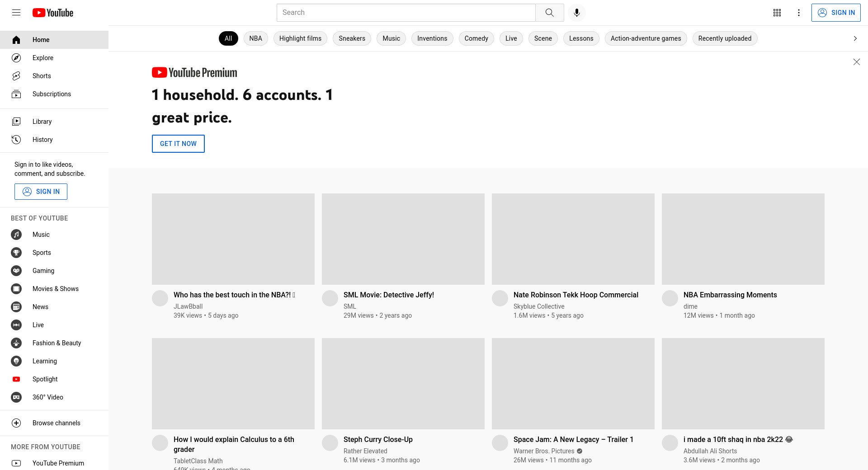Screen dimensions: 868x470
Task: Show more category chips with right arrow
Action: coord(855,38)
